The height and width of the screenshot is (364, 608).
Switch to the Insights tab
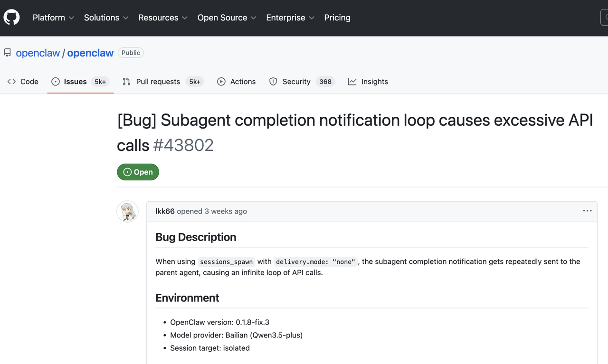tap(368, 82)
